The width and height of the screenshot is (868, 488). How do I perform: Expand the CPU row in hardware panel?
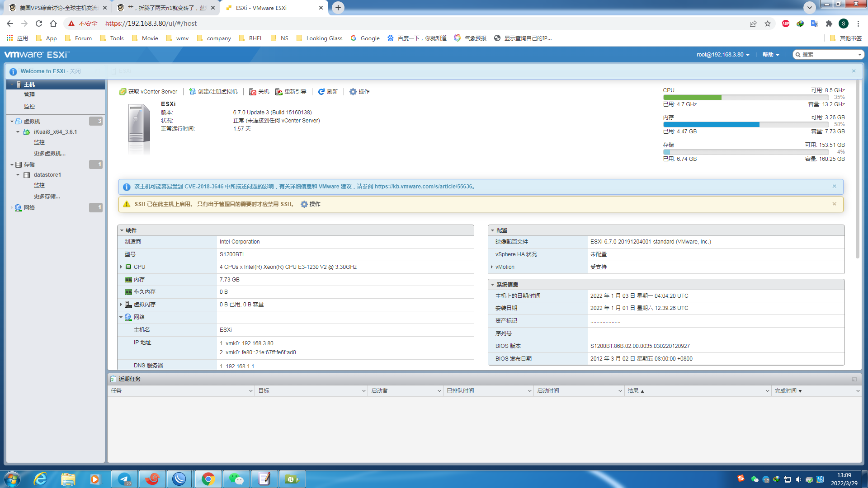tap(121, 267)
